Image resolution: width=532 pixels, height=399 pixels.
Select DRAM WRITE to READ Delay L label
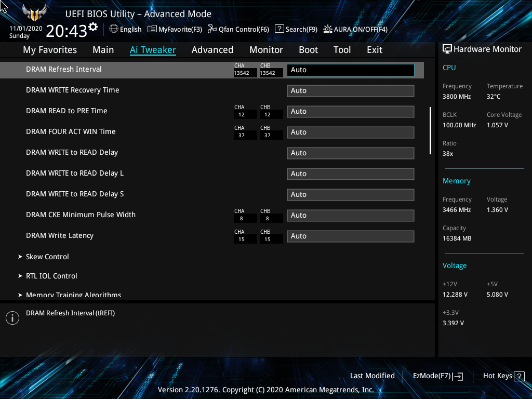point(75,173)
